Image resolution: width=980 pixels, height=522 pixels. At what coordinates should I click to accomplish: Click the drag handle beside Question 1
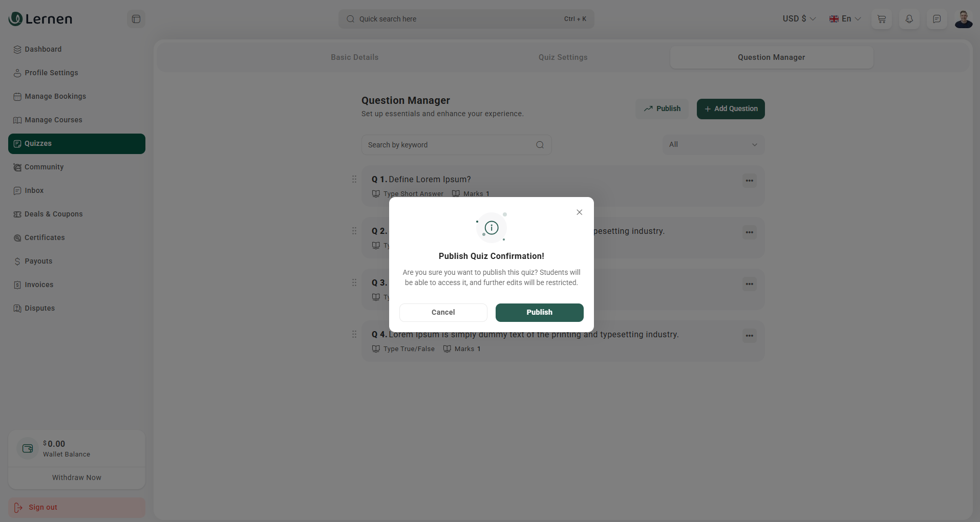pos(354,179)
